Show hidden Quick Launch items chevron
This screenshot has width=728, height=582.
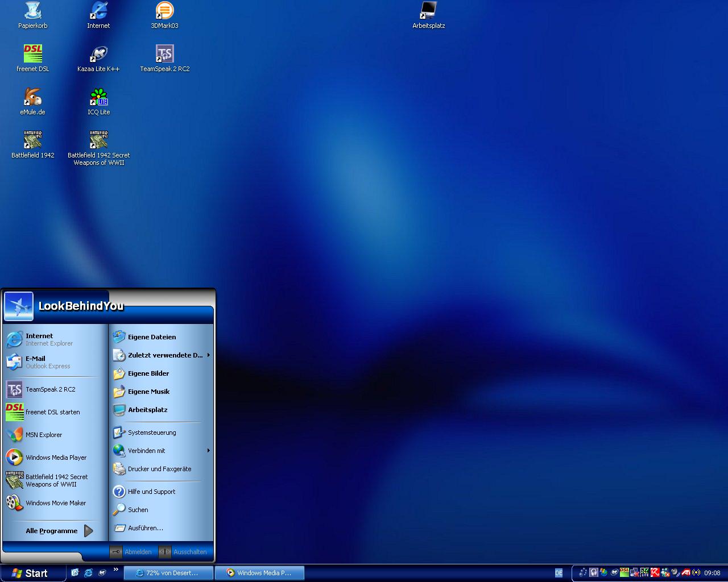point(116,569)
